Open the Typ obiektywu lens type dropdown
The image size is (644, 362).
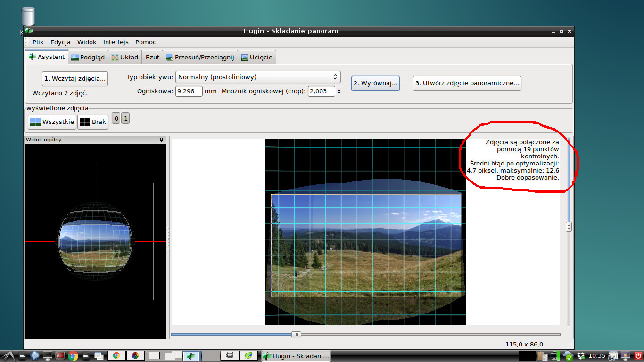tap(258, 77)
